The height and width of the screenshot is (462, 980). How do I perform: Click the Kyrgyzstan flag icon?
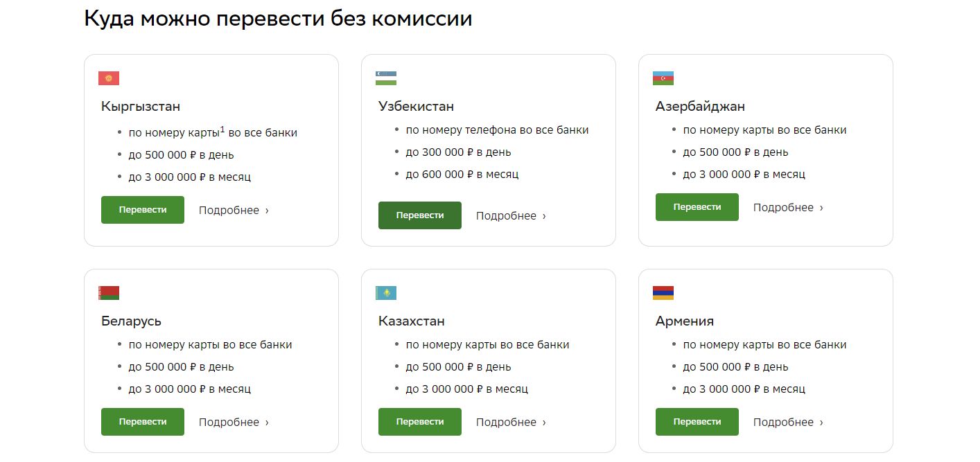point(109,78)
